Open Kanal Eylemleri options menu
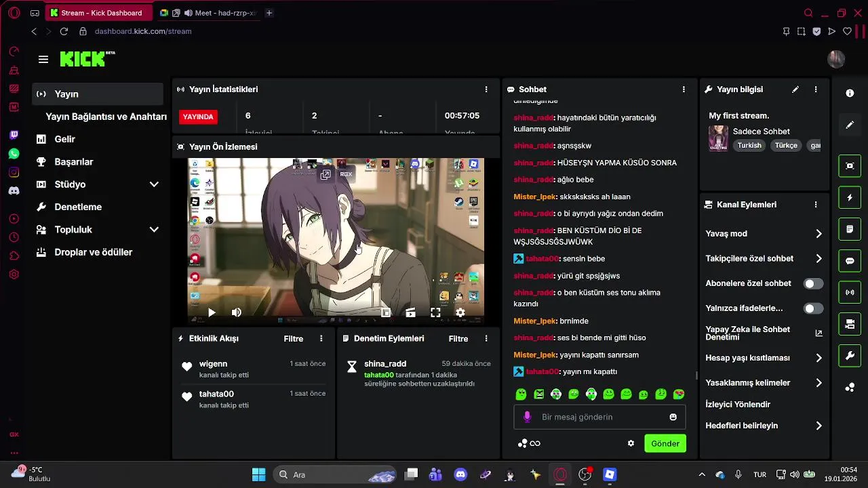 tap(816, 205)
